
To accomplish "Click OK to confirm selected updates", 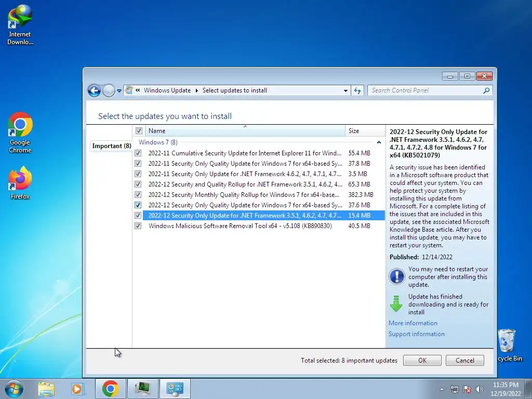I will 422,361.
